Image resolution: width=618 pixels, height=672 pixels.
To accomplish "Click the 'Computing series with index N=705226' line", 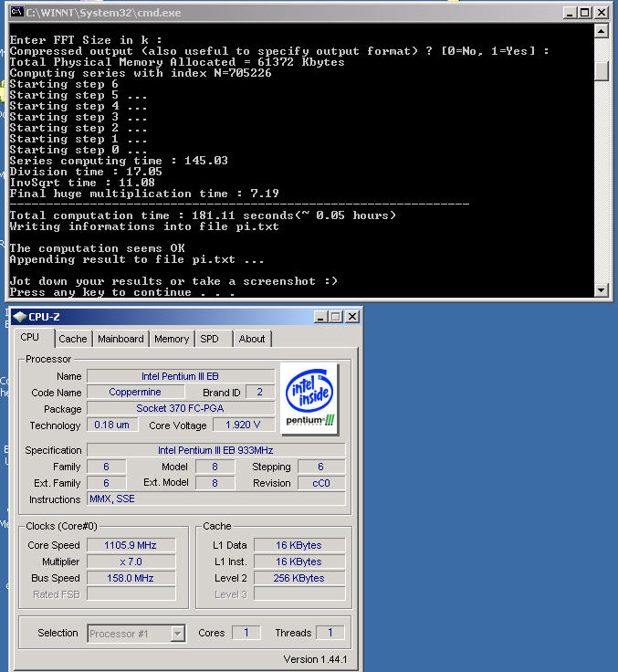I will (141, 73).
